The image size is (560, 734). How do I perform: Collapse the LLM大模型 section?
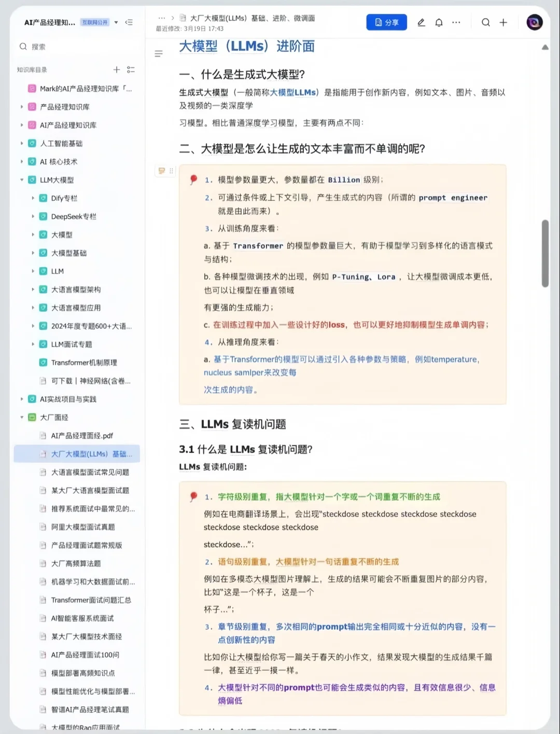point(21,180)
